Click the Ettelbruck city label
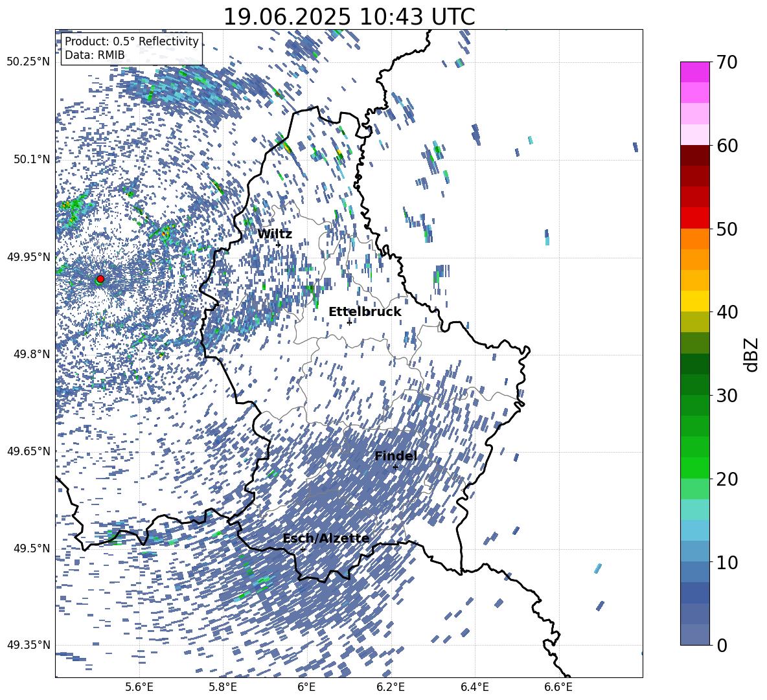 pyautogui.click(x=365, y=312)
